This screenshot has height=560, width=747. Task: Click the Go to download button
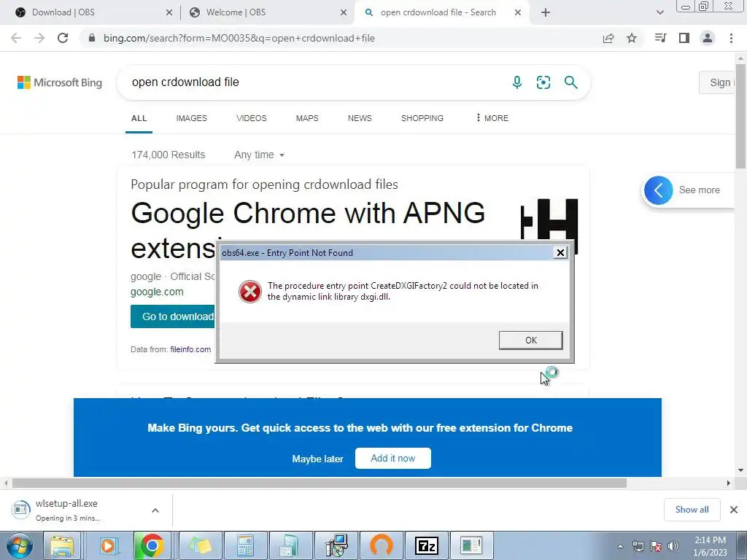[x=174, y=316]
